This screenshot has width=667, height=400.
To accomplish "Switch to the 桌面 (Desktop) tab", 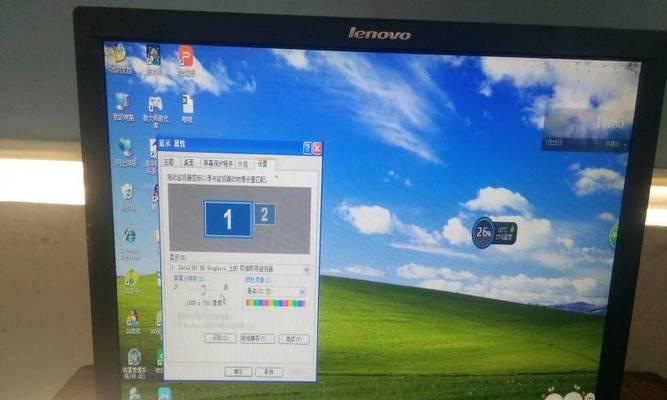I will (188, 163).
